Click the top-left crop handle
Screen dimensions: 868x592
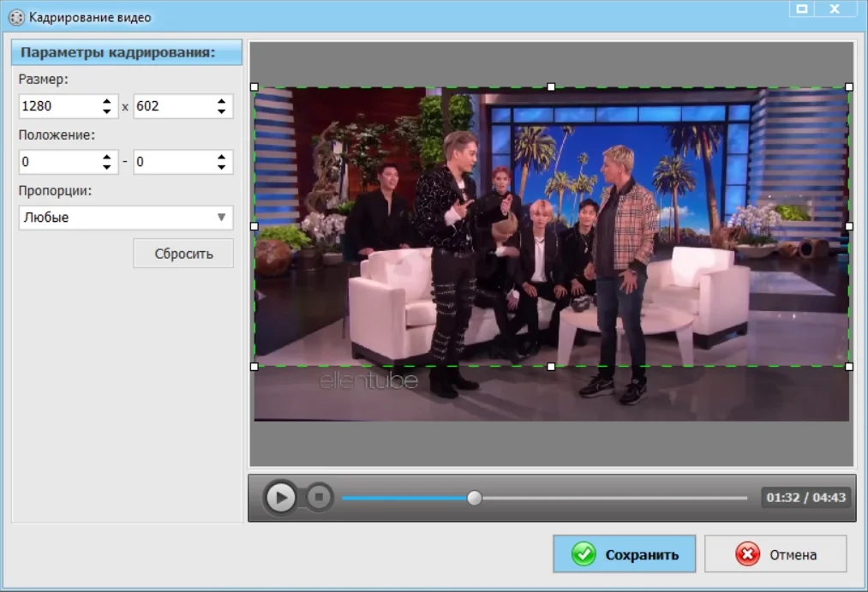[254, 87]
